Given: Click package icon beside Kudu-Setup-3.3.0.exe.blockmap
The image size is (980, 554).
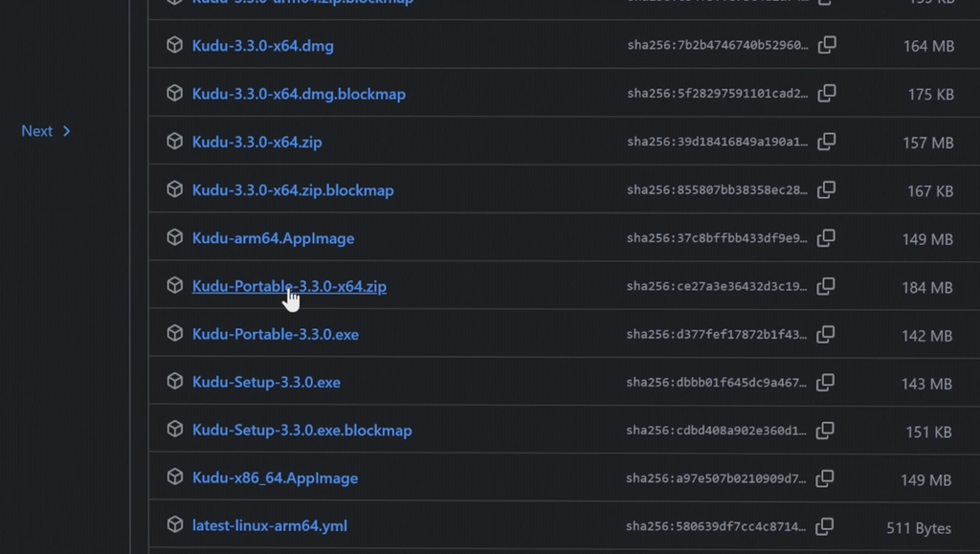Looking at the screenshot, I should click(175, 429).
